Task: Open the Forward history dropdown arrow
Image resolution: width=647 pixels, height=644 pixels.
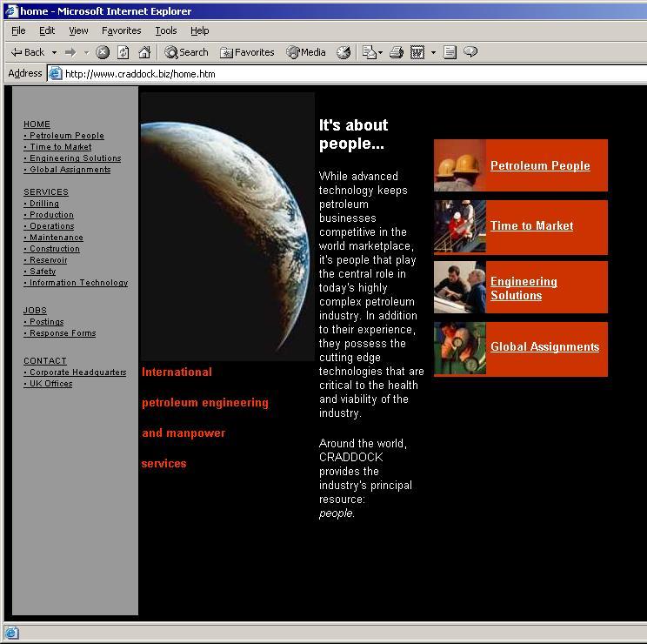Action: 86,52
